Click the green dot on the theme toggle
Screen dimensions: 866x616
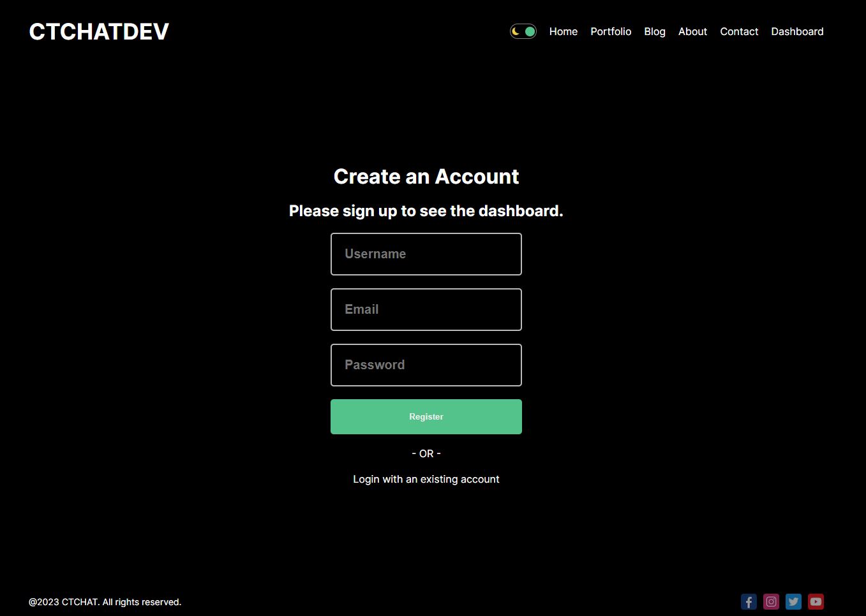tap(530, 31)
